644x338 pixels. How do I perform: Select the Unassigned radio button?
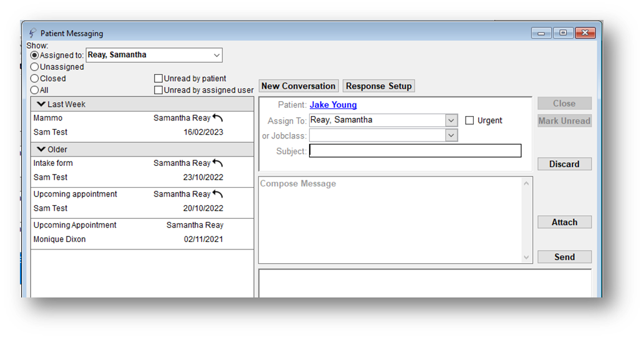tap(34, 67)
